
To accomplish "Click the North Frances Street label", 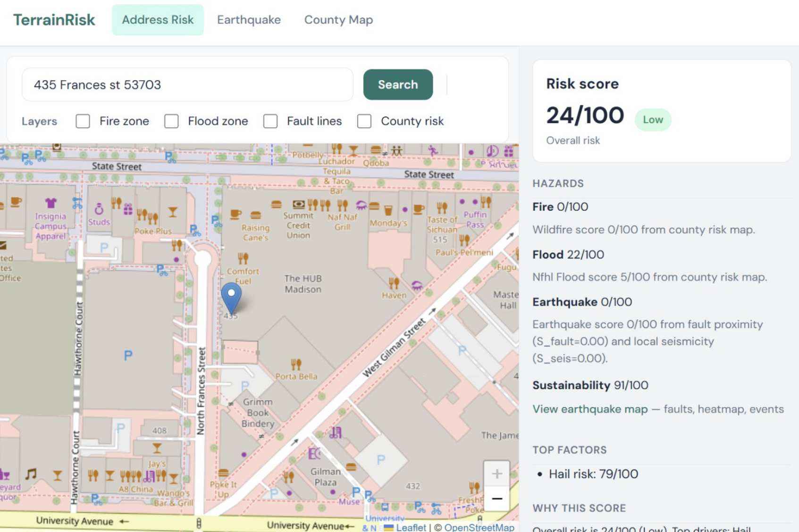I will coord(202,391).
